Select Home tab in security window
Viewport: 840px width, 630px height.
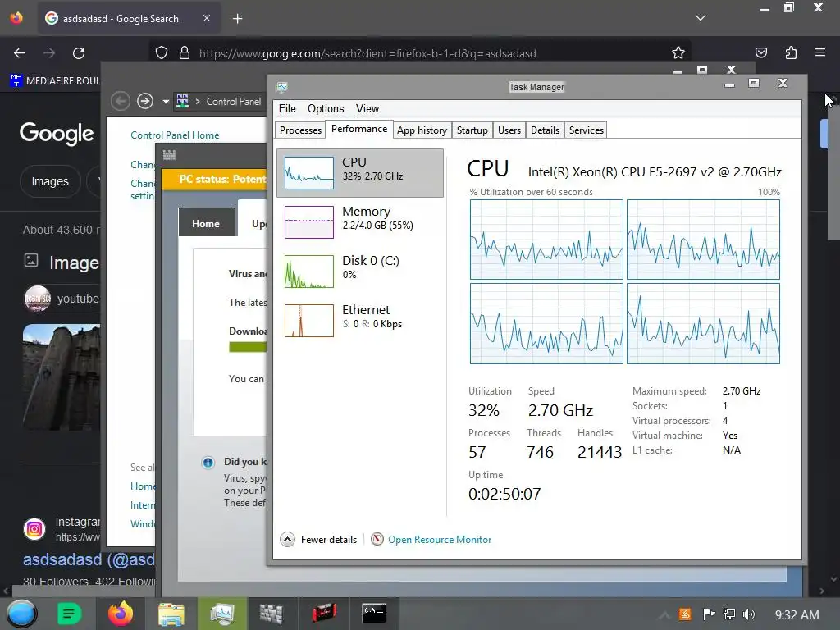[206, 223]
